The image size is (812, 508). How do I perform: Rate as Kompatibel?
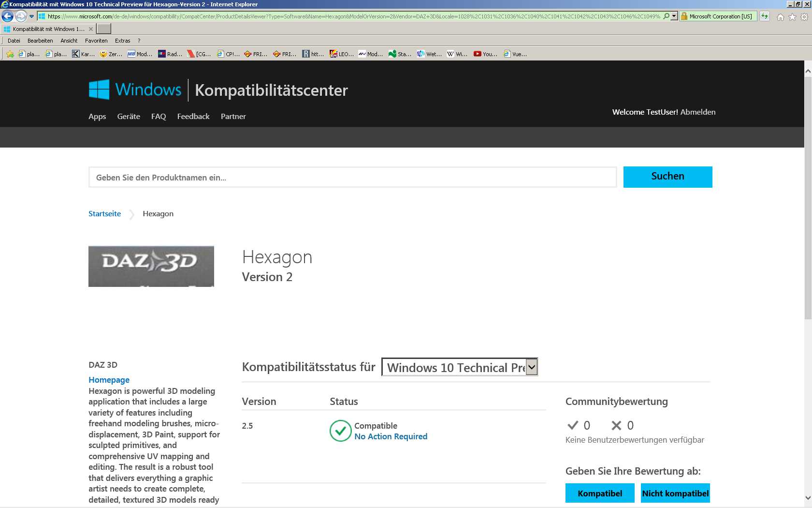click(x=600, y=493)
